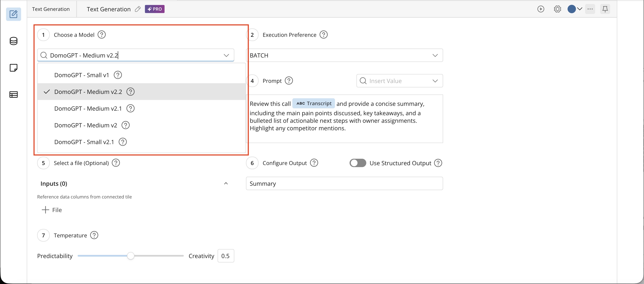The height and width of the screenshot is (284, 644).
Task: Show help for Use Structured Output
Action: (x=438, y=163)
